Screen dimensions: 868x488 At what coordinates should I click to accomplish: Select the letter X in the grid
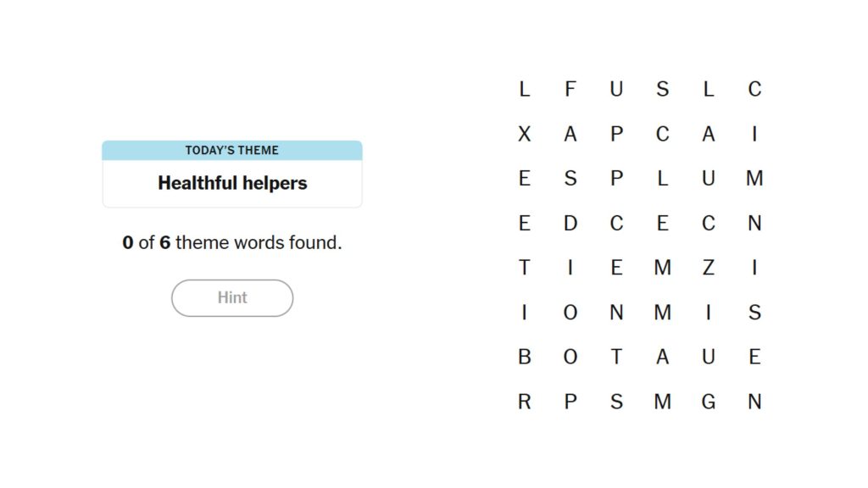coord(524,133)
